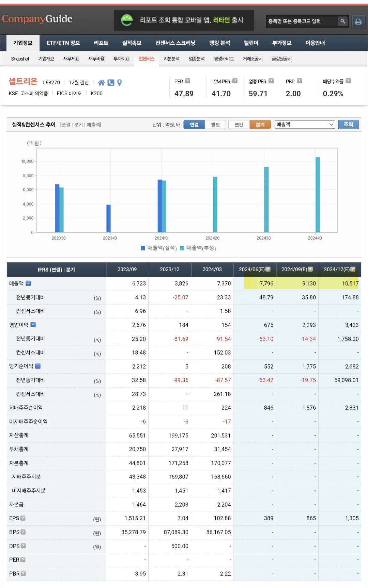Click help icon beside EPS row
Image resolution: width=368 pixels, height=588 pixels.
pos(23,518)
